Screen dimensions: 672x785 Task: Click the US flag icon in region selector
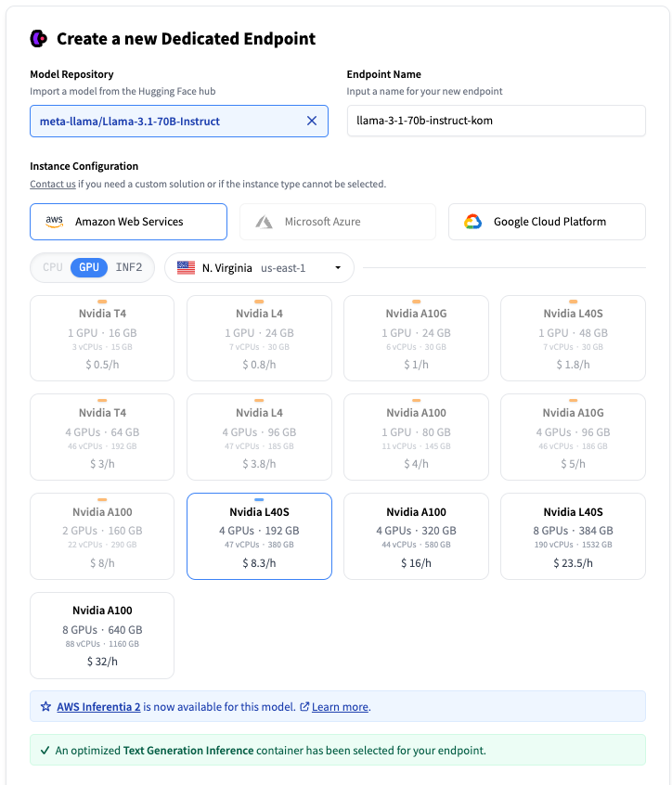point(186,268)
